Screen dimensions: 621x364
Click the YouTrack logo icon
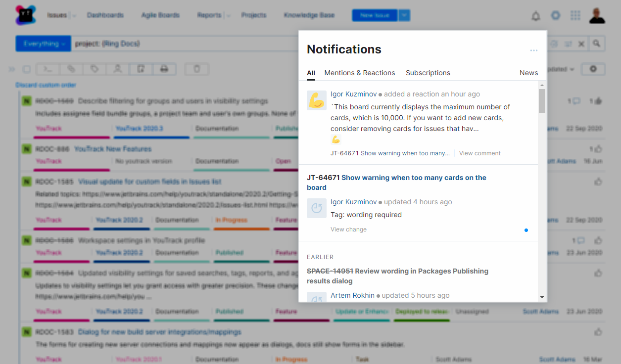[x=25, y=15]
